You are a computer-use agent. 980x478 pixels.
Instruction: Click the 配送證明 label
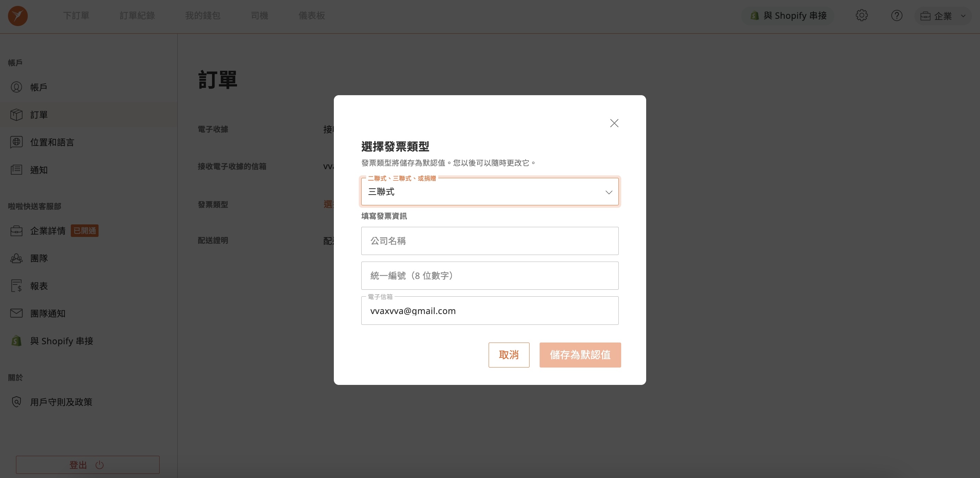pyautogui.click(x=213, y=240)
